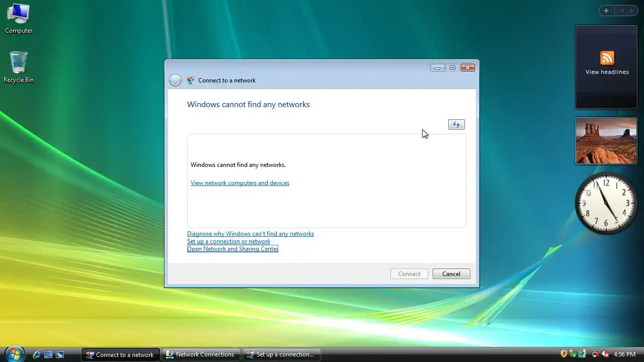
Task: Open the Computer desktop icon
Action: (x=19, y=19)
